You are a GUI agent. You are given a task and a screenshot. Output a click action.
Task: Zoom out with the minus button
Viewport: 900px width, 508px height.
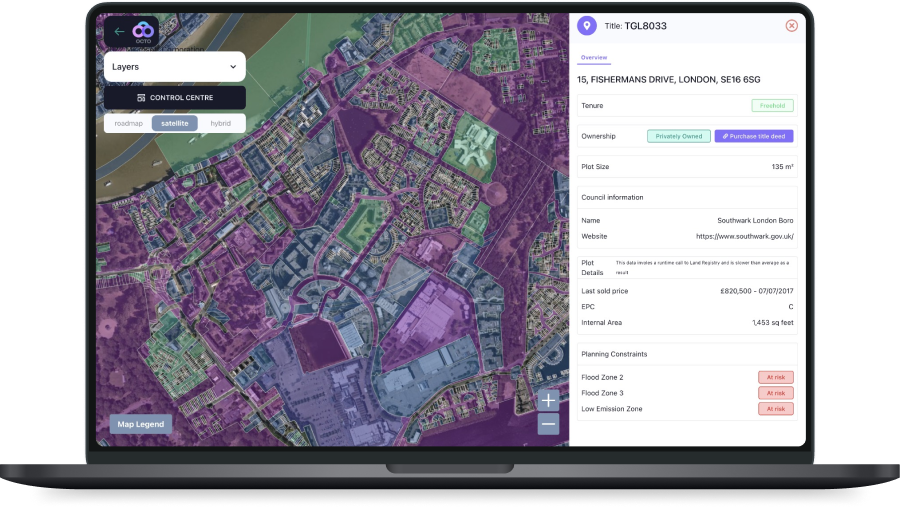point(548,424)
